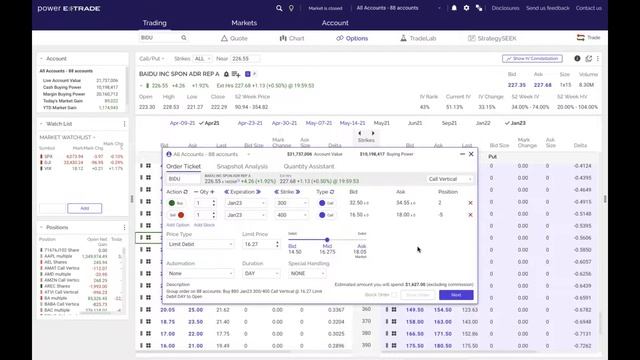Open settings gear in top bar
This screenshot has height=360, width=640.
point(466,8)
